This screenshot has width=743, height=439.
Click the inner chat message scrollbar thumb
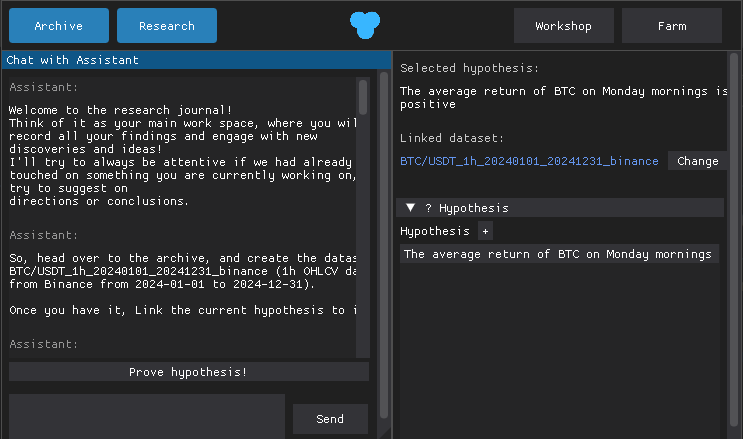pos(363,97)
